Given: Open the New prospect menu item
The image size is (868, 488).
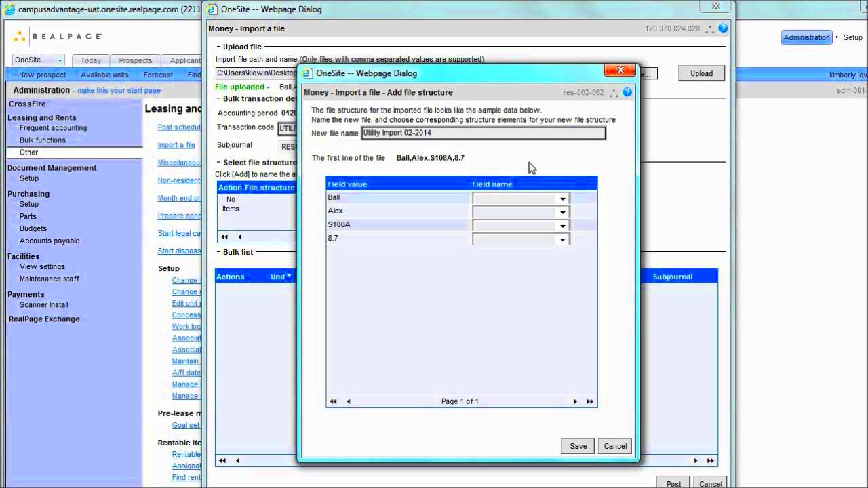Looking at the screenshot, I should point(43,75).
